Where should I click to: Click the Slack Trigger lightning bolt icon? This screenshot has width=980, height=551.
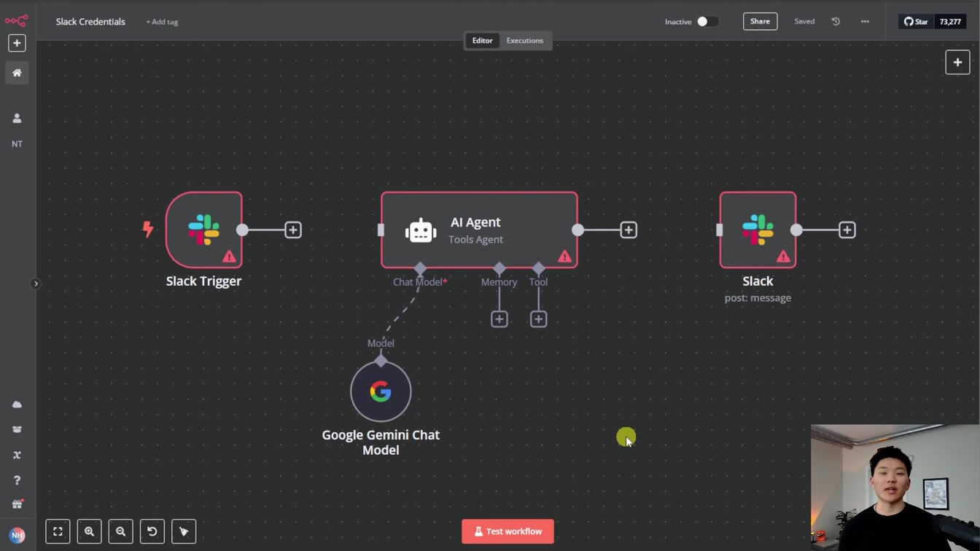click(x=148, y=230)
